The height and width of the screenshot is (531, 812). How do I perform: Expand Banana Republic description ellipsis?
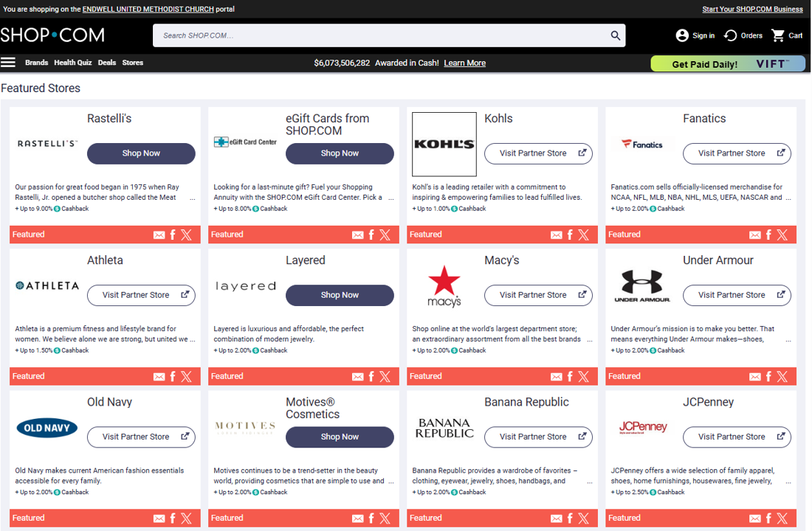point(590,482)
